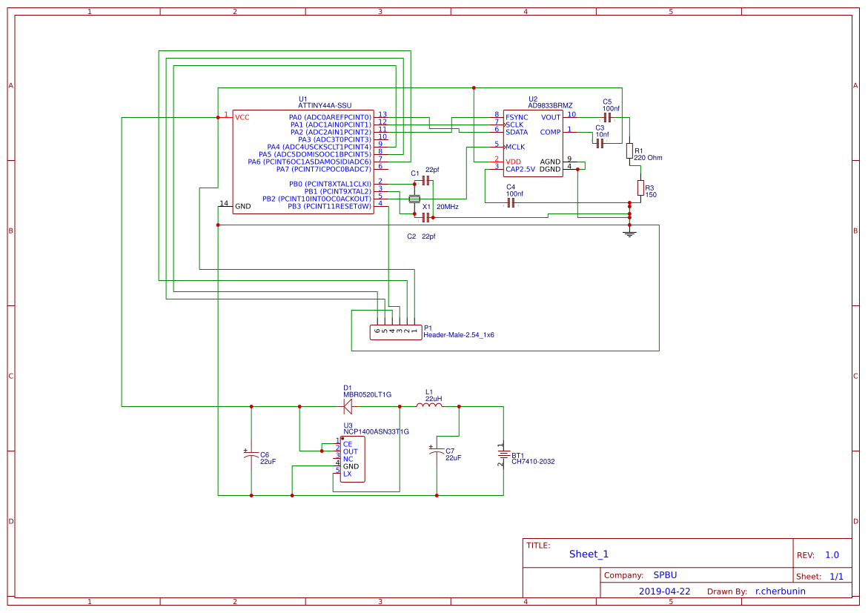Click the REV 1.0 value
Screen dimensions: 868x613
pos(832,555)
